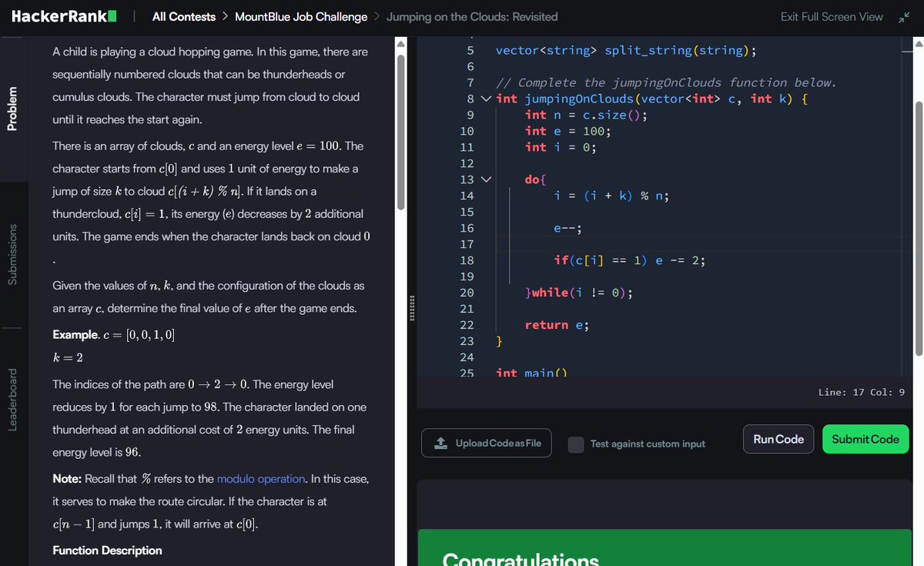The height and width of the screenshot is (566, 924).
Task: Click code line 14 'i = (i + k) % n;'
Action: coord(611,196)
